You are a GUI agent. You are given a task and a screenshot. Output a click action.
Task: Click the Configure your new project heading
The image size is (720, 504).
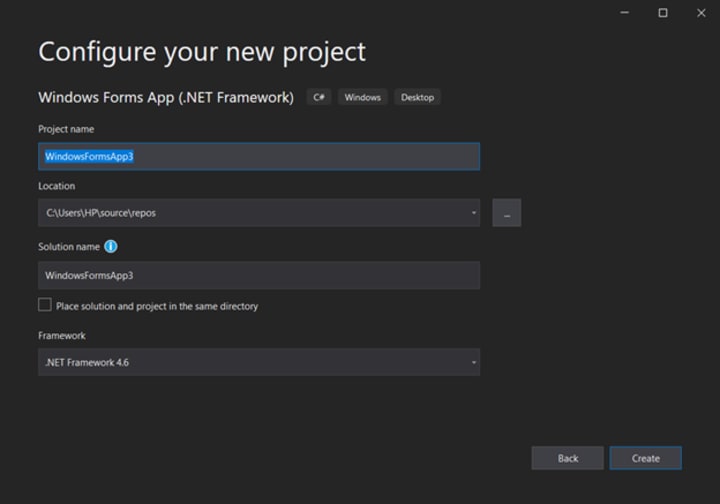tap(202, 51)
